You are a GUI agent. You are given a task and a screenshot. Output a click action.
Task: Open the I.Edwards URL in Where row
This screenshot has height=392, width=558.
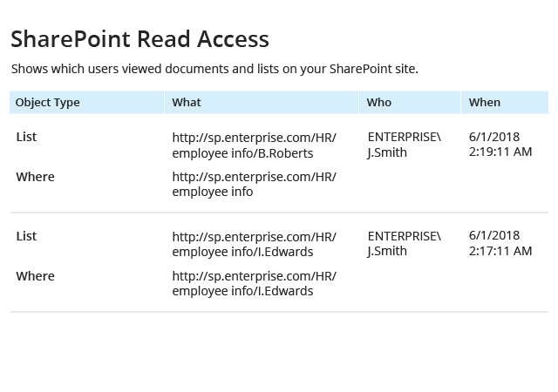tap(254, 283)
